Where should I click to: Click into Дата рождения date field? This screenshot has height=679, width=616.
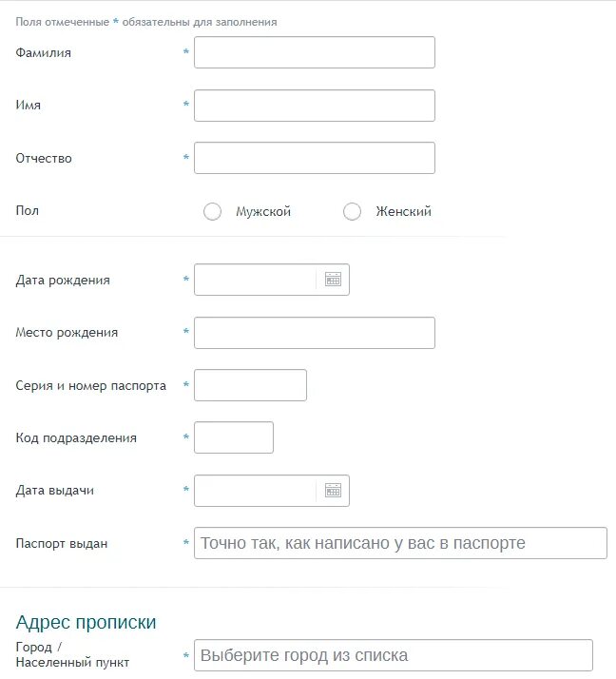tap(256, 280)
